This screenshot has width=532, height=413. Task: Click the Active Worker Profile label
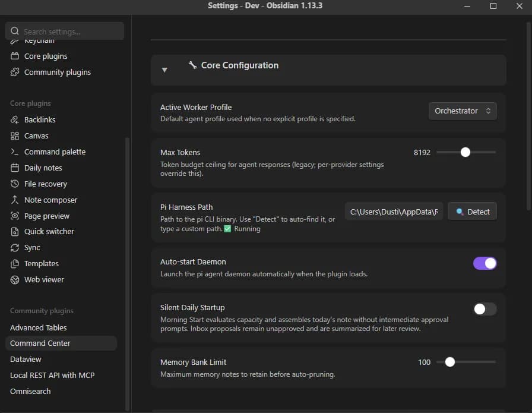click(196, 108)
